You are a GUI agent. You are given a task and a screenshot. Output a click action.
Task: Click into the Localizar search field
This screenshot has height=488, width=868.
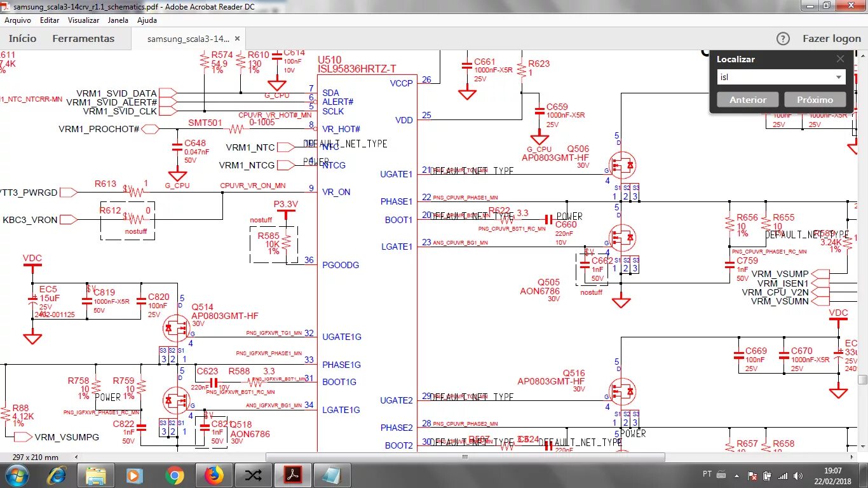[775, 78]
